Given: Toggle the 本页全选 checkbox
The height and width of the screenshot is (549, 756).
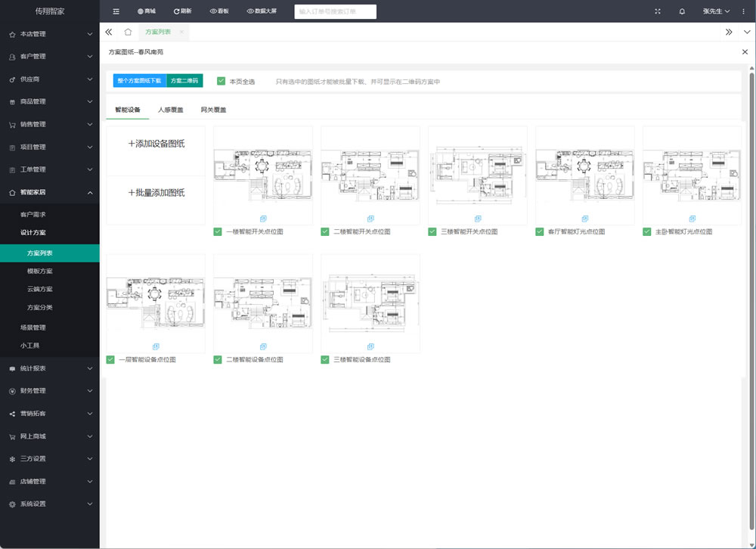Looking at the screenshot, I should [222, 81].
